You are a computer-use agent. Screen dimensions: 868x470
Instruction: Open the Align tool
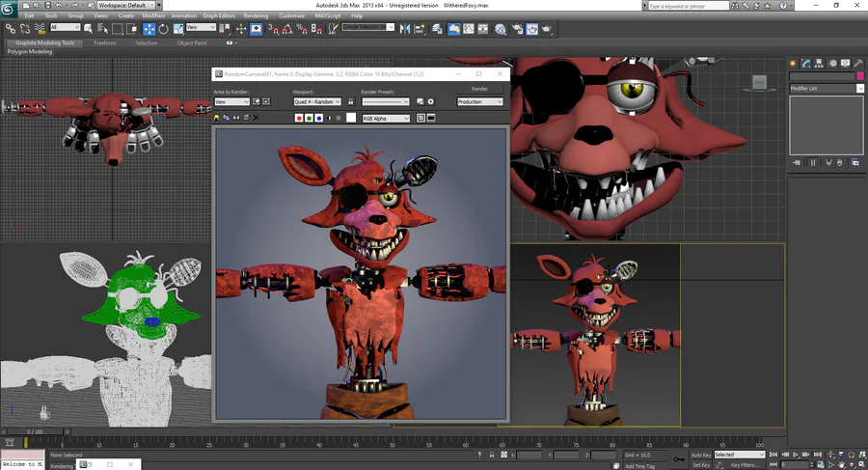coord(420,29)
